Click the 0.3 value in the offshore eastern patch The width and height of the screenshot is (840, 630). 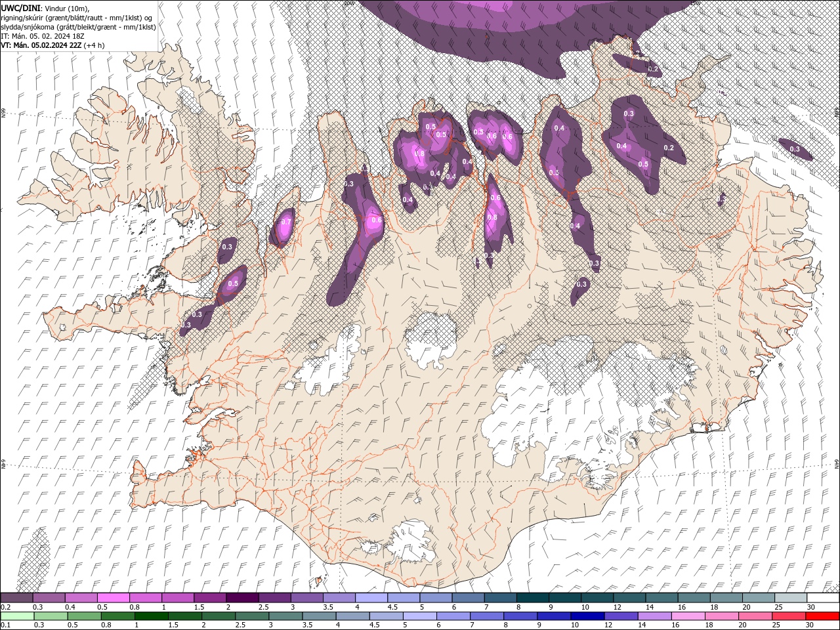click(795, 149)
